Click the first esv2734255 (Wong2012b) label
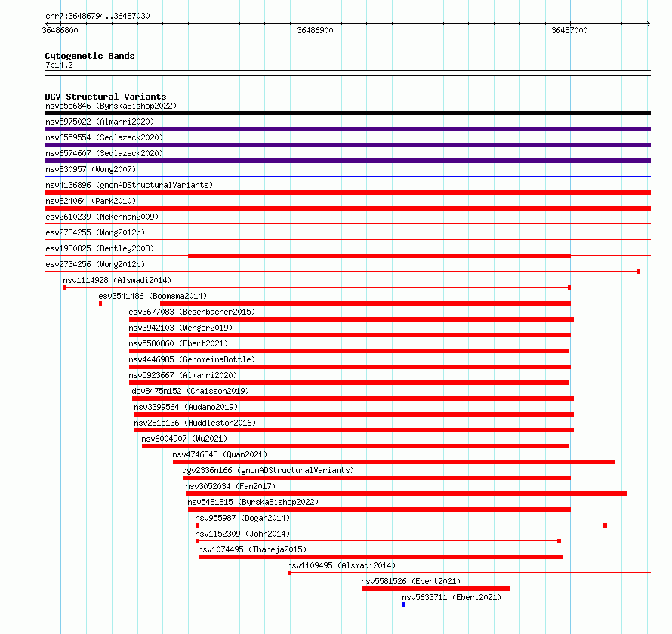This screenshot has width=672, height=634. tap(95, 232)
